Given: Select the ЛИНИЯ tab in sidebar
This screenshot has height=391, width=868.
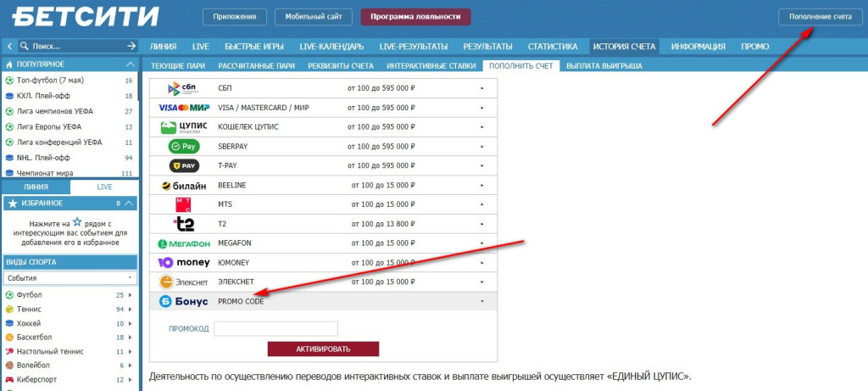Looking at the screenshot, I should (36, 187).
